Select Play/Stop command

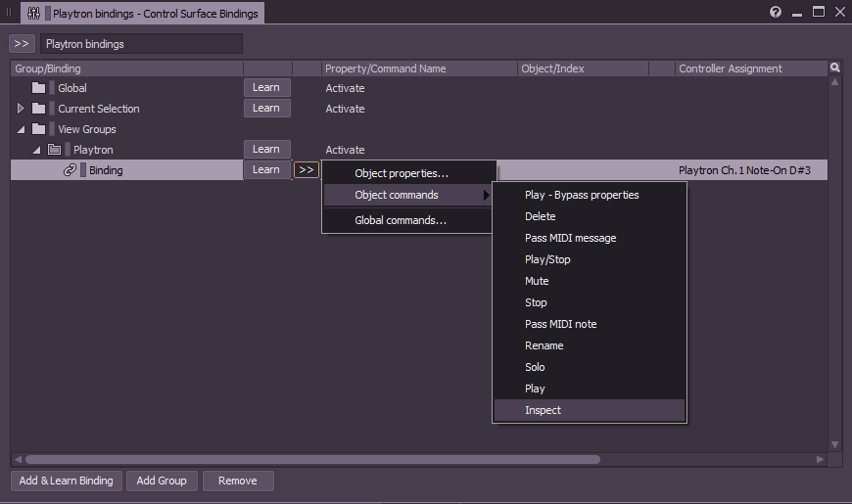point(590,259)
